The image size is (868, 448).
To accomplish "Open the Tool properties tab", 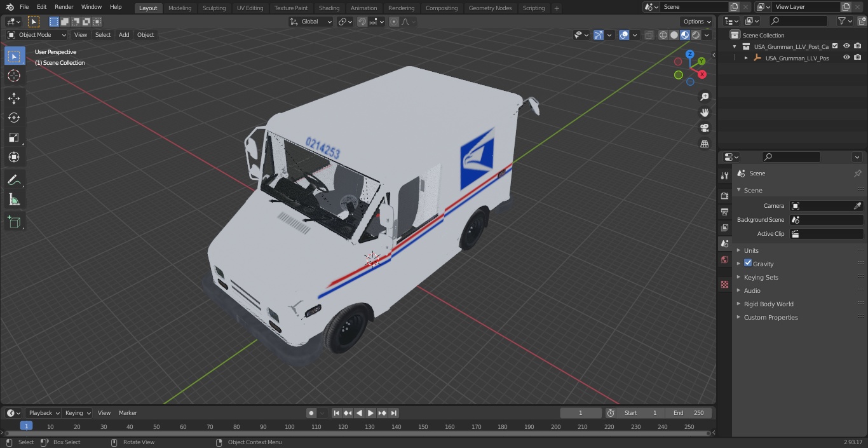I will [x=724, y=175].
